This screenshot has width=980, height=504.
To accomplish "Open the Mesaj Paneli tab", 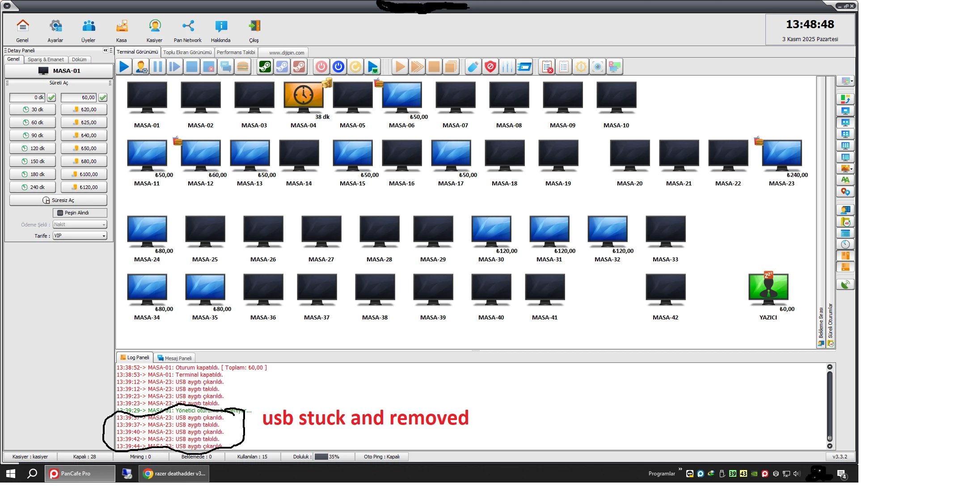I will pos(175,358).
